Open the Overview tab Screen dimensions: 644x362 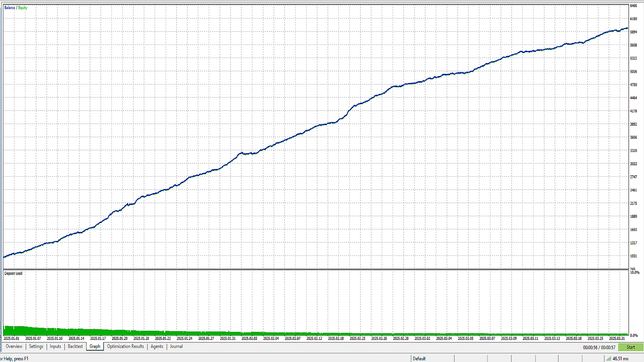click(x=14, y=347)
